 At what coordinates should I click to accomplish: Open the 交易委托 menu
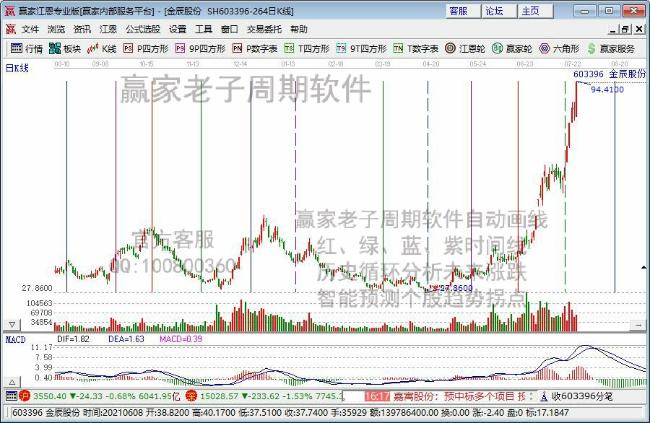(264, 29)
